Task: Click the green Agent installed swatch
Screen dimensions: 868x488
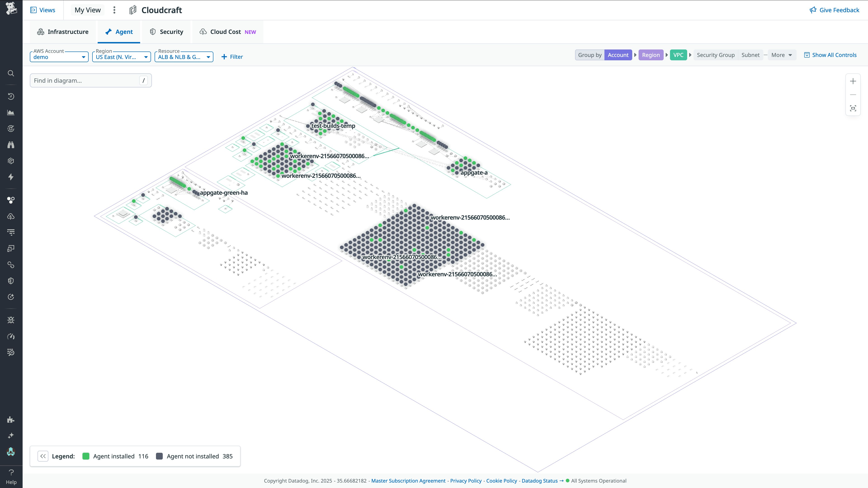Action: tap(86, 456)
